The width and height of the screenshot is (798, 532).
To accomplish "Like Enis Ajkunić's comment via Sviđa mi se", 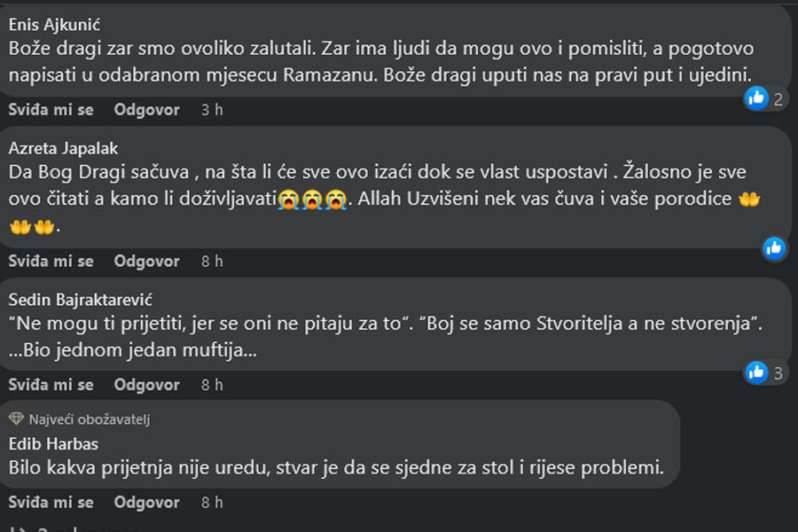I will pyautogui.click(x=51, y=109).
